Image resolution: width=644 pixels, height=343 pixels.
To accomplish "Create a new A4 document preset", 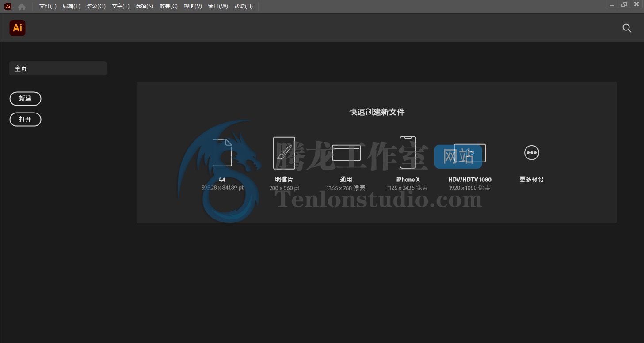I will pos(222,153).
